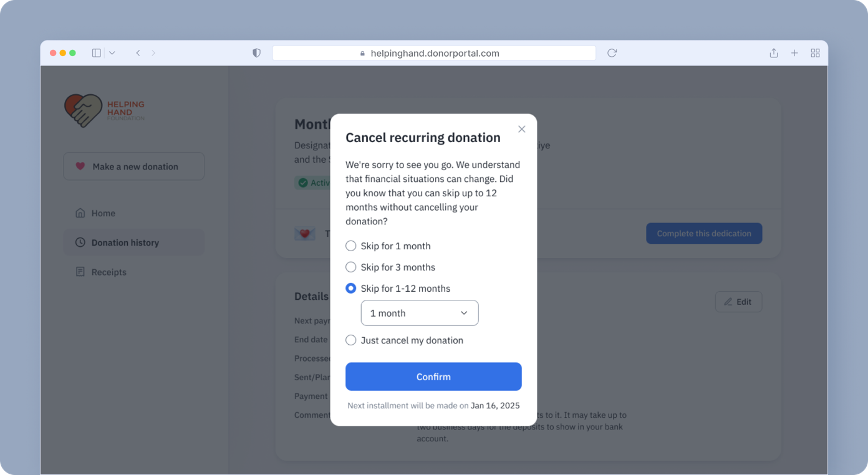Click the share icon in the browser toolbar
This screenshot has height=475, width=868.
point(773,53)
